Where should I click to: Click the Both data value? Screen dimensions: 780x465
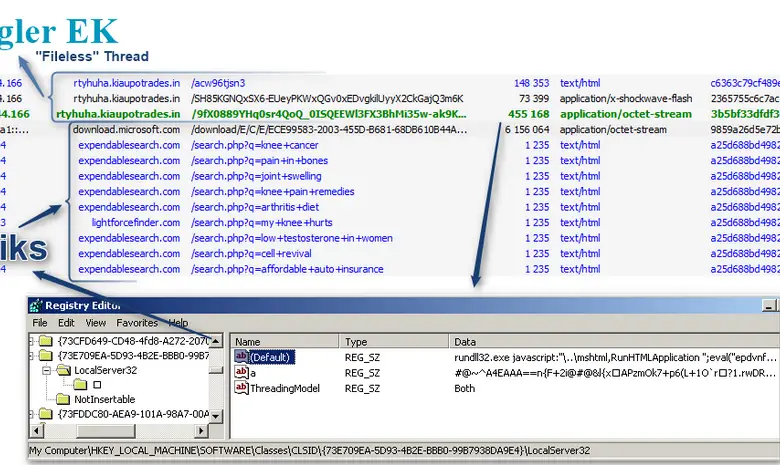[464, 388]
